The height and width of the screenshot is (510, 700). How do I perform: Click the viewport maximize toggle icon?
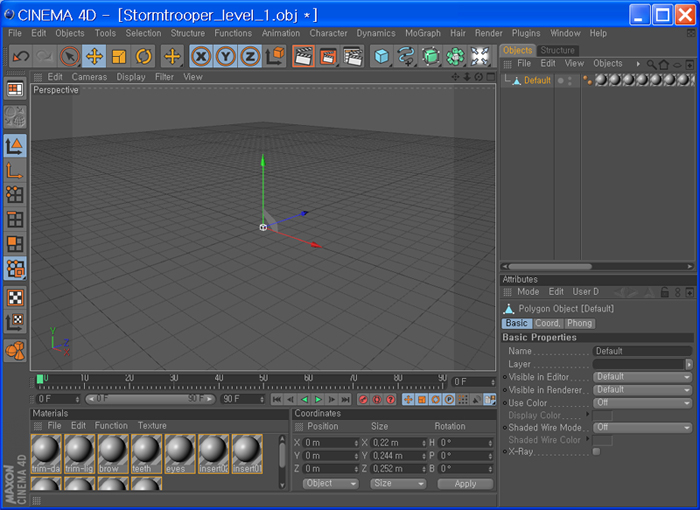click(491, 77)
